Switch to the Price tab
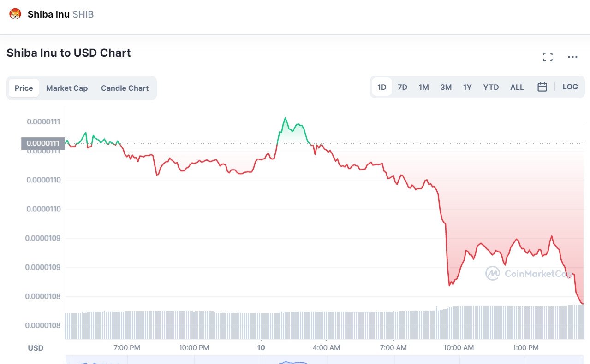 [x=24, y=88]
